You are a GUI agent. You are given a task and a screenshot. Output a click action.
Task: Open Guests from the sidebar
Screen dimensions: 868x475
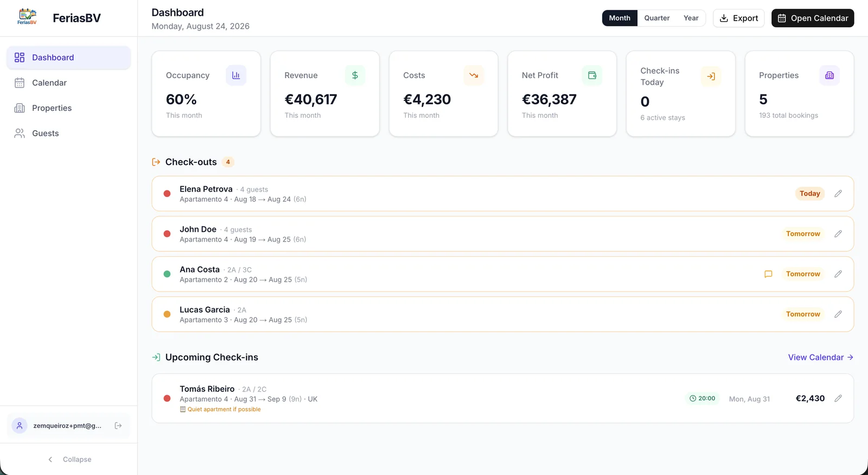69,133
